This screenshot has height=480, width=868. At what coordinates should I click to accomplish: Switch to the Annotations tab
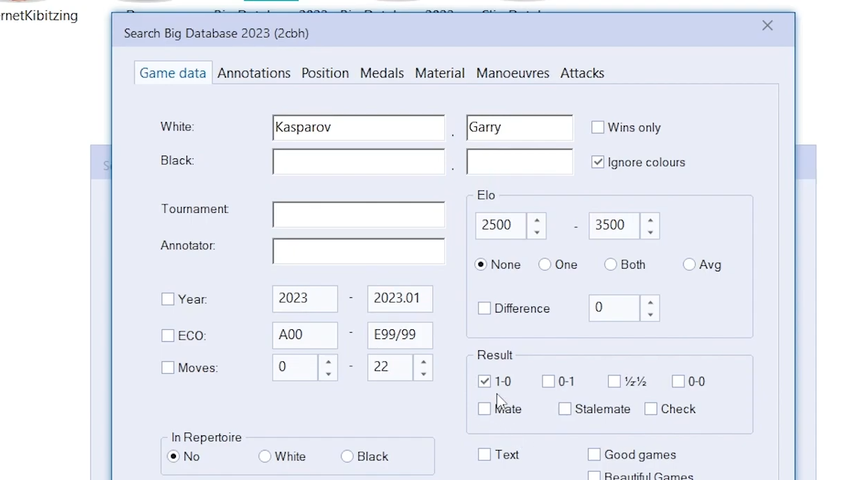[253, 73]
